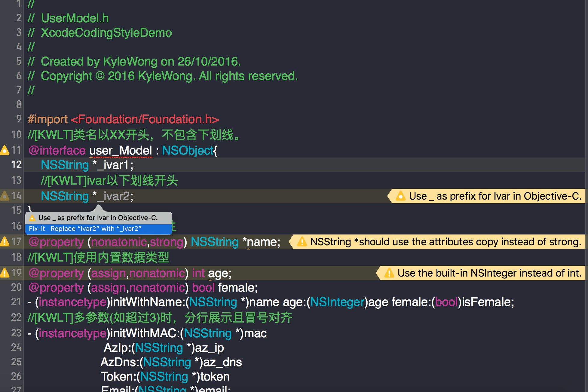Screen dimensions: 588x392
Task: Click line number 12 in the gutter
Action: coord(16,165)
